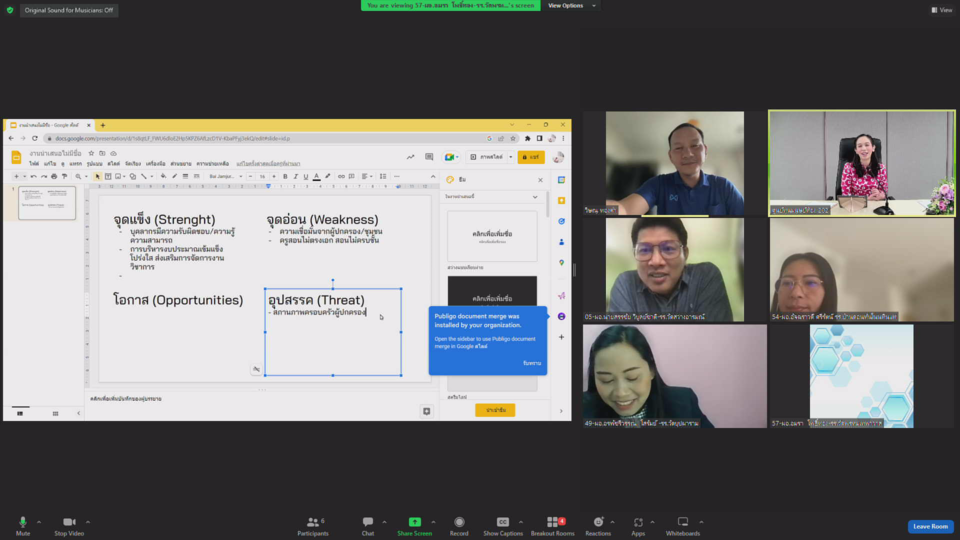Image resolution: width=960 pixels, height=540 pixels.
Task: Open Zoom Whiteboards
Action: tap(682, 523)
